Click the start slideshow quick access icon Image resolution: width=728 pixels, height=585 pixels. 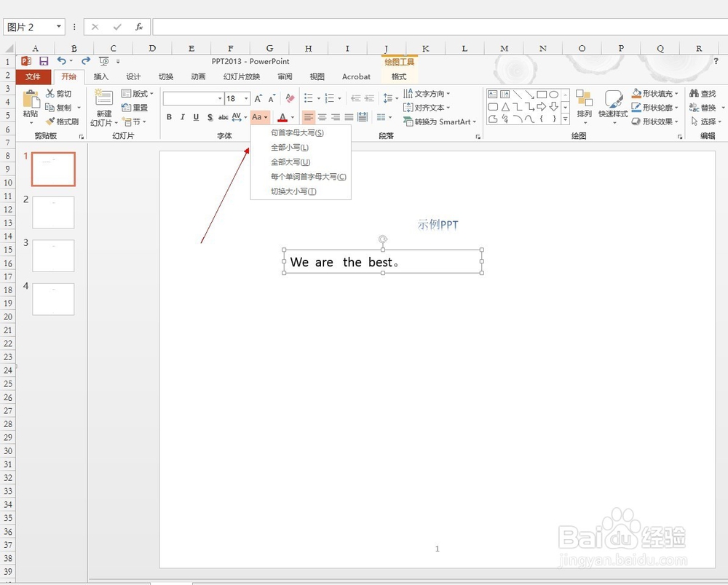tap(103, 61)
